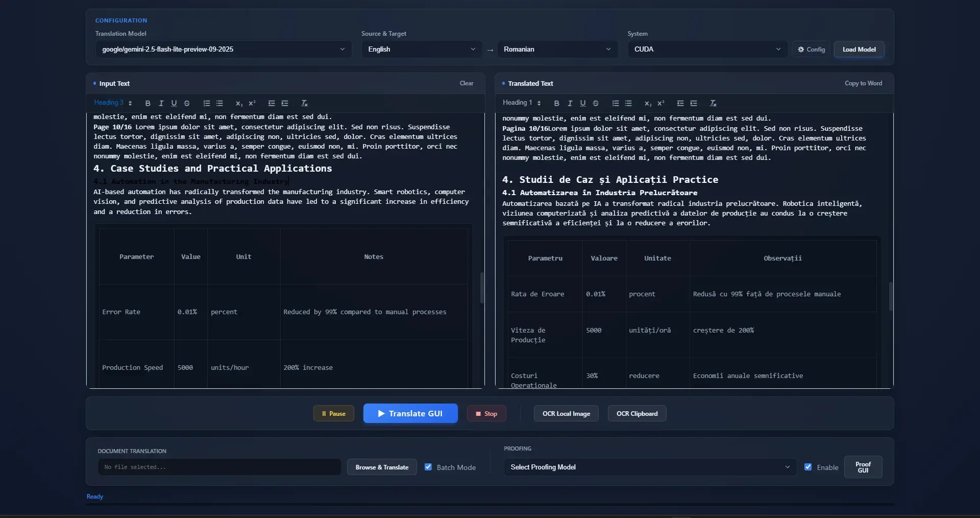Apply ordered list in Input Text toolbar
Screen dimensions: 980x518
click(x=207, y=103)
